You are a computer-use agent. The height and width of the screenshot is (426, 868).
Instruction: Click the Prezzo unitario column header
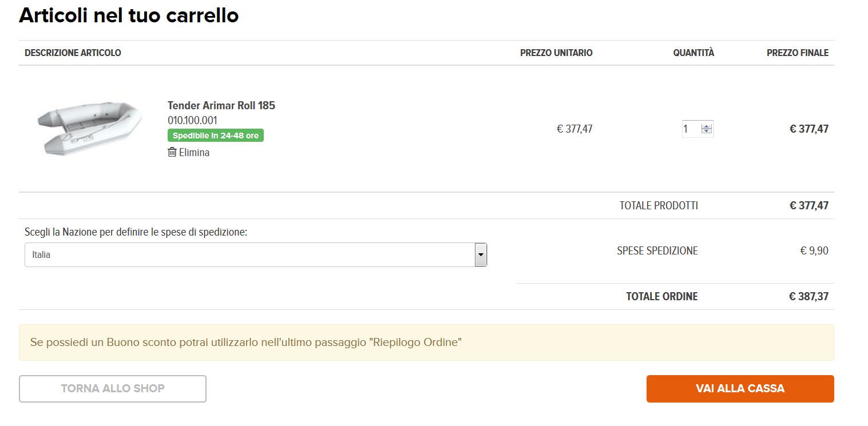pyautogui.click(x=556, y=53)
